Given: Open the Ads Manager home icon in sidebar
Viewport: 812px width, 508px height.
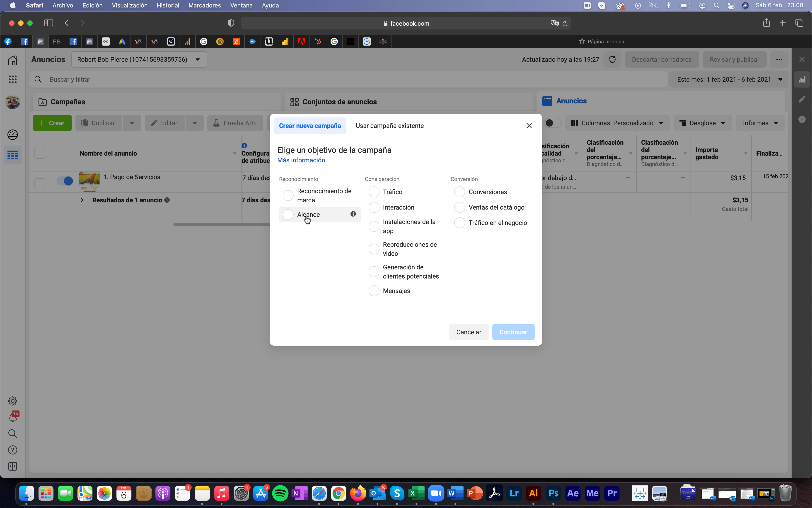Looking at the screenshot, I should [13, 60].
